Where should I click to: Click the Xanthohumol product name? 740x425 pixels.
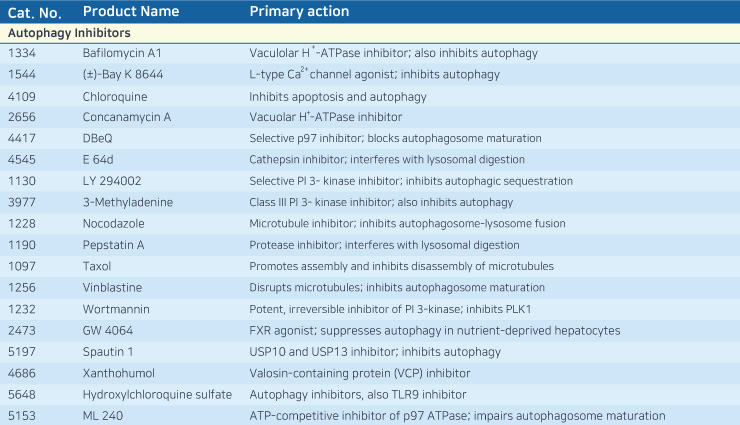[118, 374]
